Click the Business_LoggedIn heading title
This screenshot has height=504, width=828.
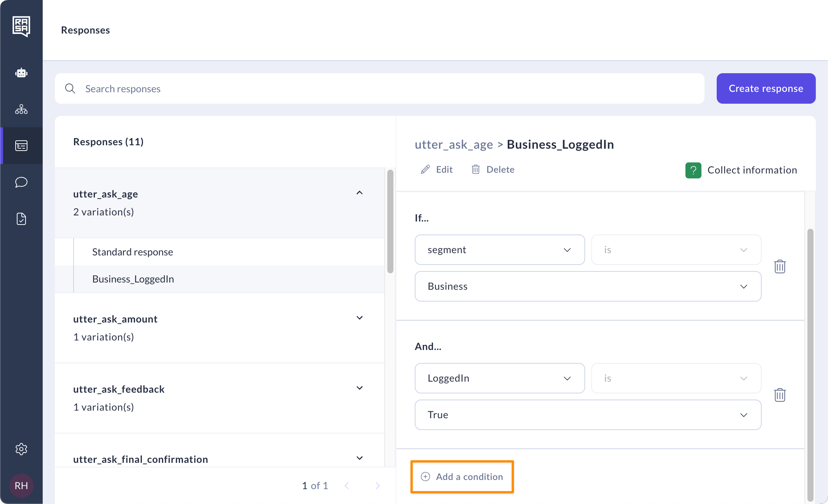point(560,144)
